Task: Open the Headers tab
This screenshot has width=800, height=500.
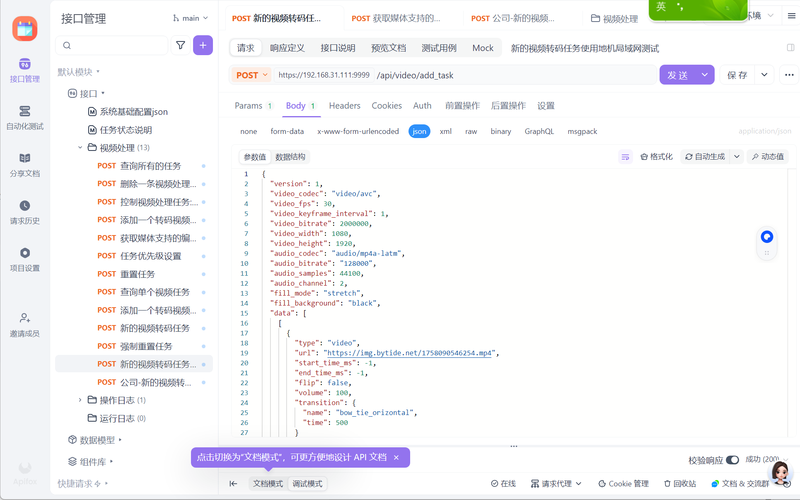Action: (344, 106)
